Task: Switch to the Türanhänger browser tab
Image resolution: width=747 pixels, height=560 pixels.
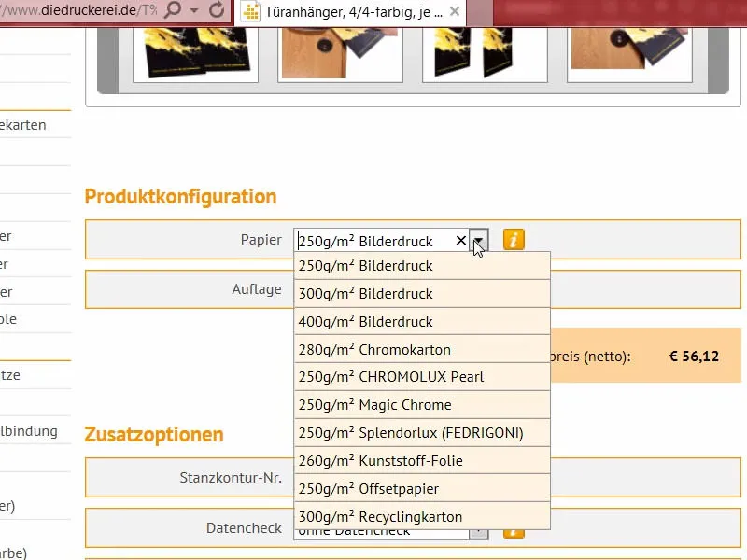Action: tap(351, 12)
